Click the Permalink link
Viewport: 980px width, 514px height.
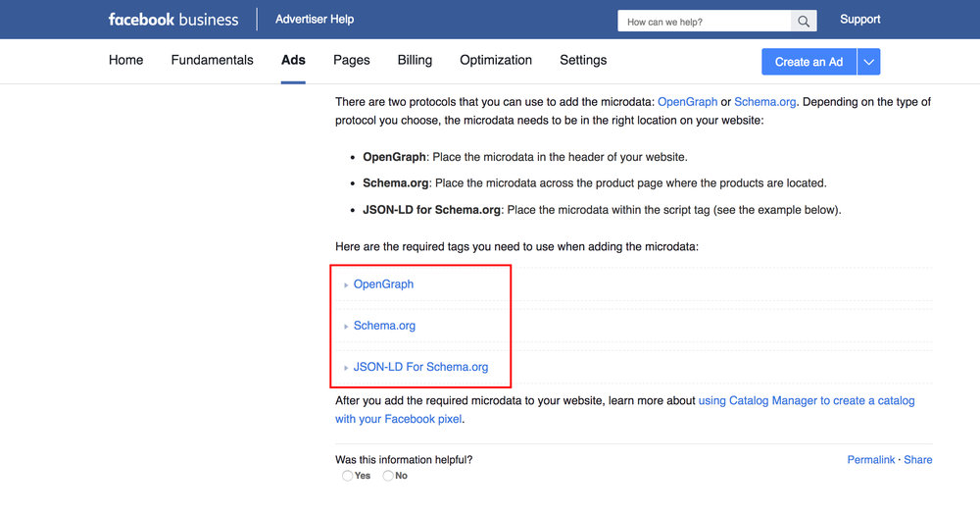click(x=870, y=460)
